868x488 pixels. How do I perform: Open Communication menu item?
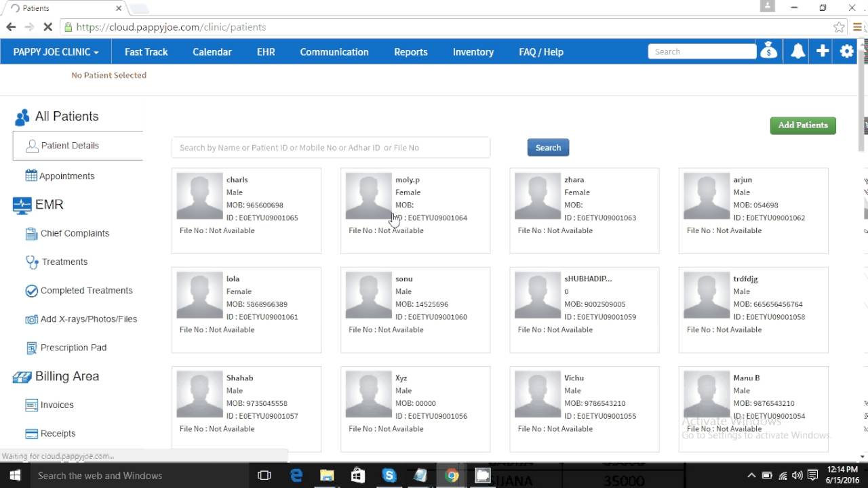334,52
